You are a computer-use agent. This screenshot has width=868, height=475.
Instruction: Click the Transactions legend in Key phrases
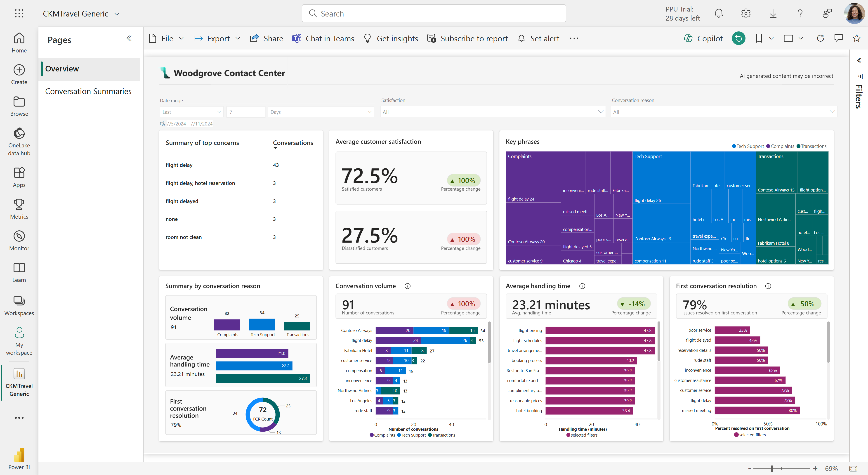(x=811, y=146)
